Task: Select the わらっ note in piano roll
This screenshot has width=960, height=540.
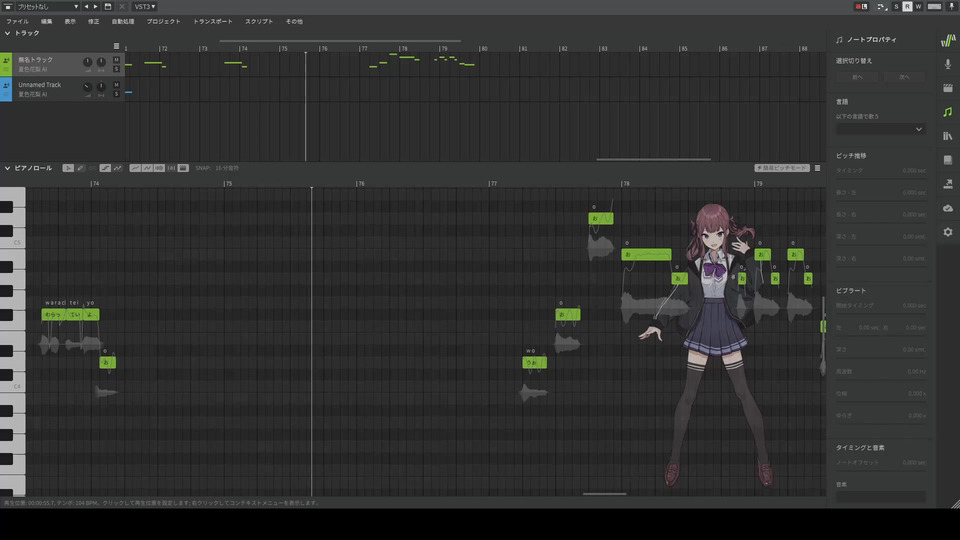Action: [53, 315]
